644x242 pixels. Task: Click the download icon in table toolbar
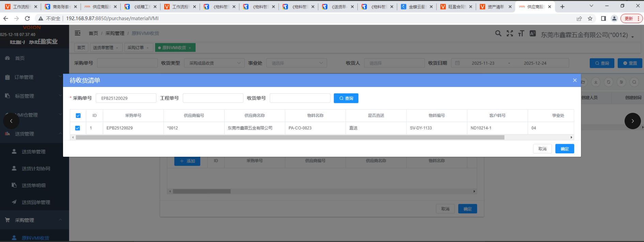pyautogui.click(x=596, y=82)
